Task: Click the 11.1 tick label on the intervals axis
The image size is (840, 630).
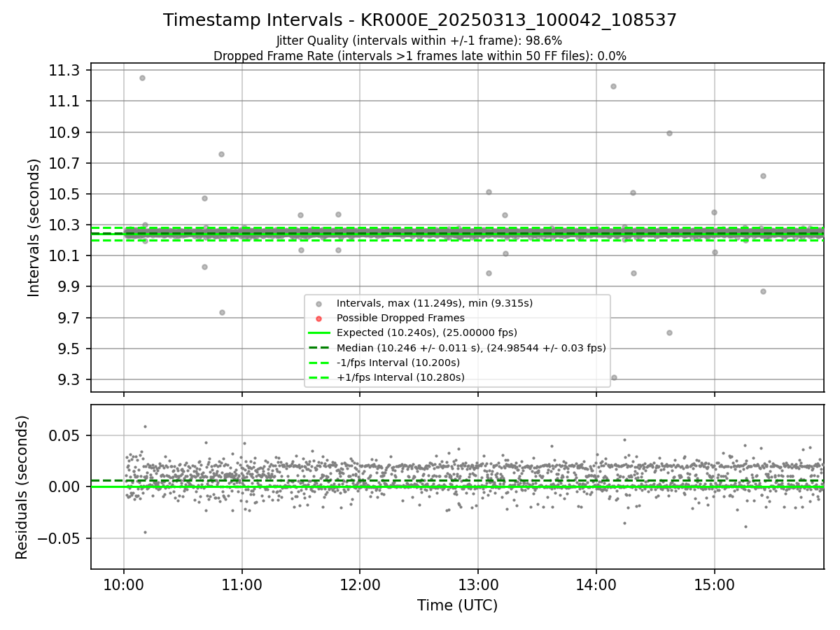Action: (x=65, y=101)
